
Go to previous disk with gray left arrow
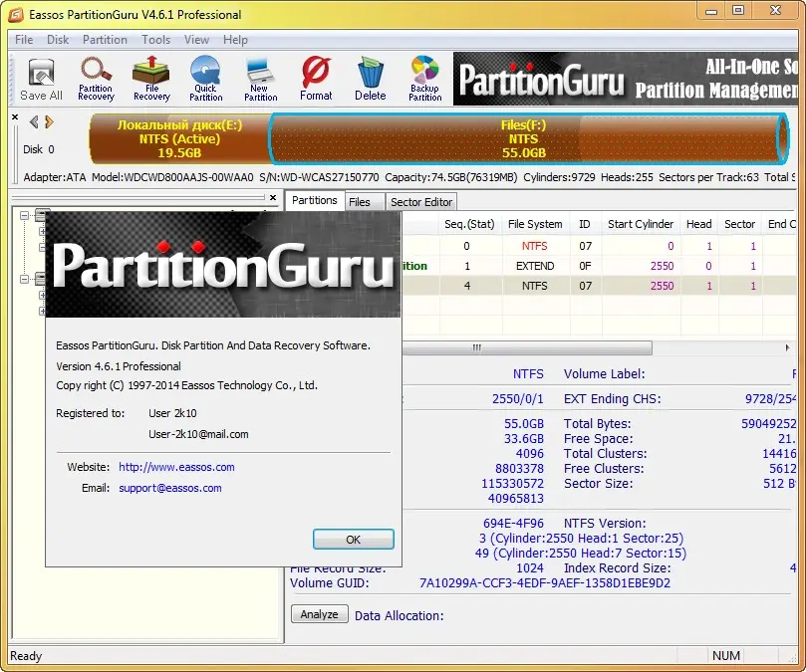click(x=34, y=121)
